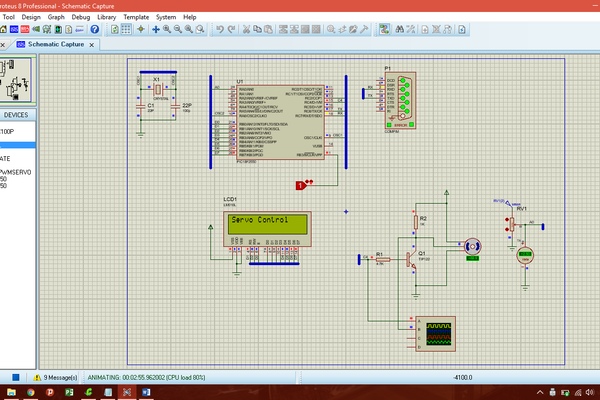600x400 pixels.
Task: Open the Debug menu
Action: [x=80, y=17]
